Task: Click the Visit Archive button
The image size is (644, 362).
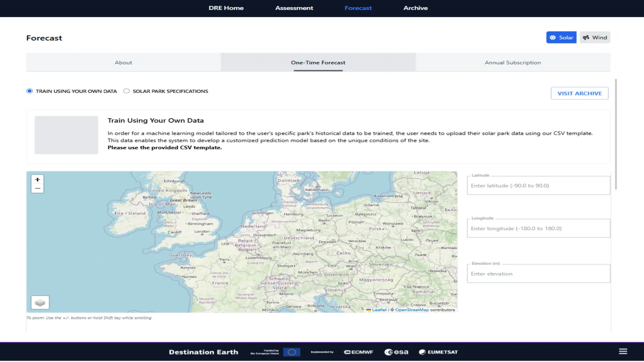Action: [x=579, y=93]
